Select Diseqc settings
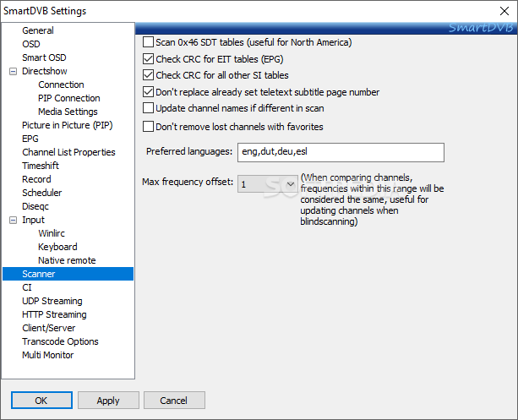The width and height of the screenshot is (518, 420). click(x=35, y=206)
